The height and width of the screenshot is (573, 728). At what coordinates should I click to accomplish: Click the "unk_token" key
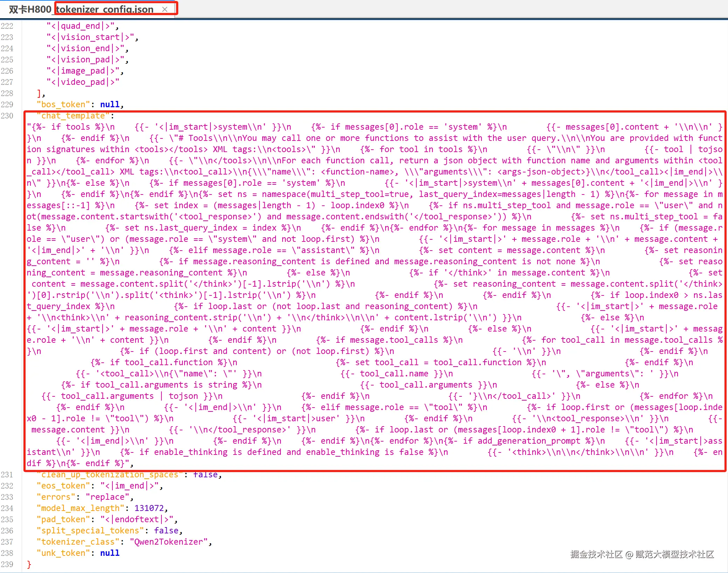(x=63, y=553)
